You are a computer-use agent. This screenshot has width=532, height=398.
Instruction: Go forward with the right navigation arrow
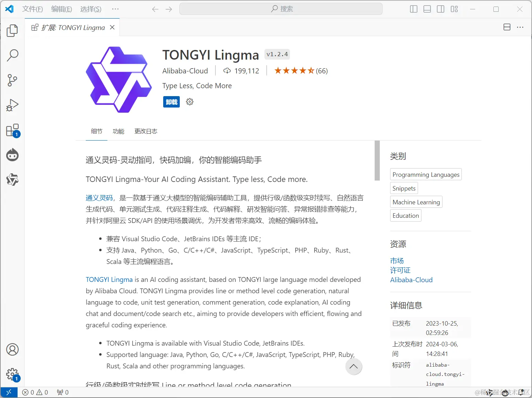[169, 9]
